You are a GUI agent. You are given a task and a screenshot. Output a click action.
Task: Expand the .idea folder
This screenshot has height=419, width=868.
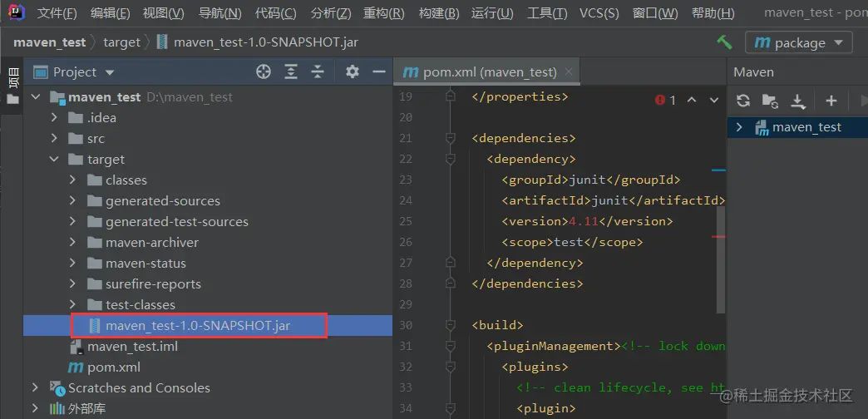54,118
